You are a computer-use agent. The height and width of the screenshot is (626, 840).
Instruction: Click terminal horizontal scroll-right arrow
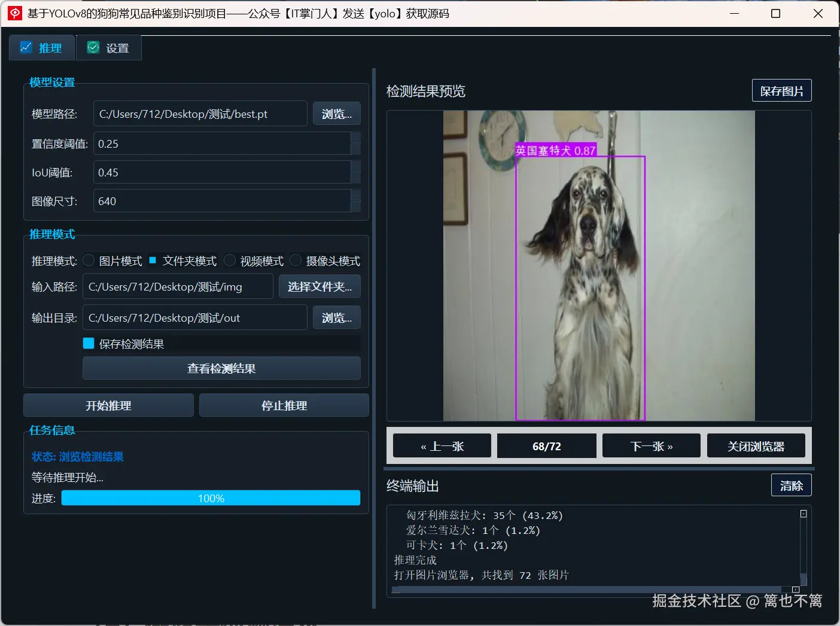(796, 590)
